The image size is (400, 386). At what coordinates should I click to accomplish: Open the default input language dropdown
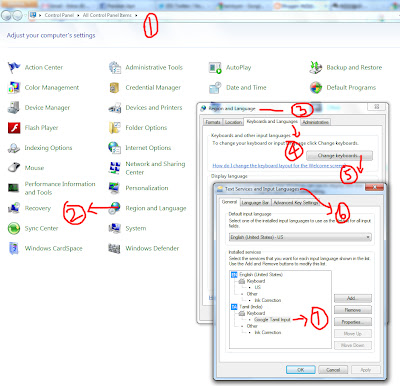point(300,237)
